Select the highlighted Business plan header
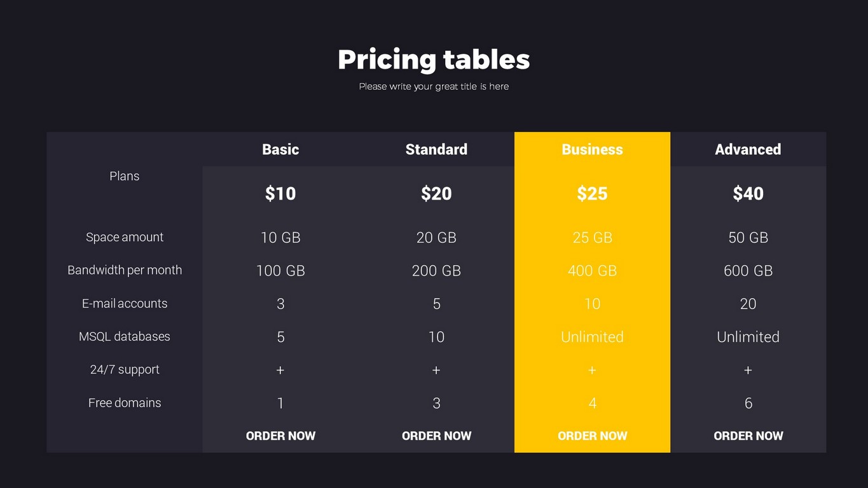 pyautogui.click(x=592, y=149)
